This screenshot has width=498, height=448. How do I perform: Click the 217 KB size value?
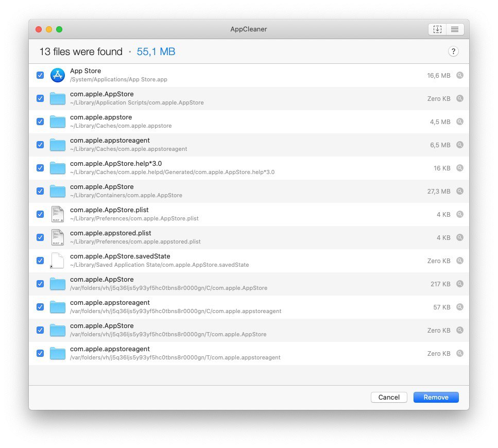click(440, 284)
